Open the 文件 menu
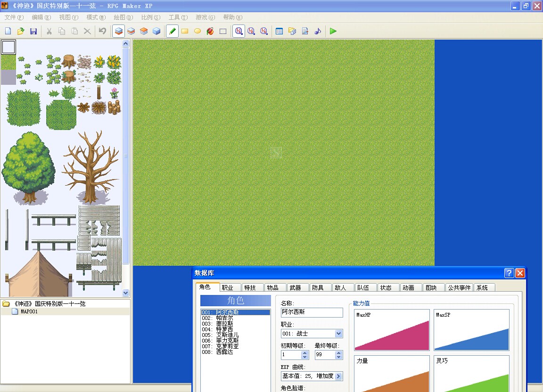The width and height of the screenshot is (543, 392). [14, 17]
